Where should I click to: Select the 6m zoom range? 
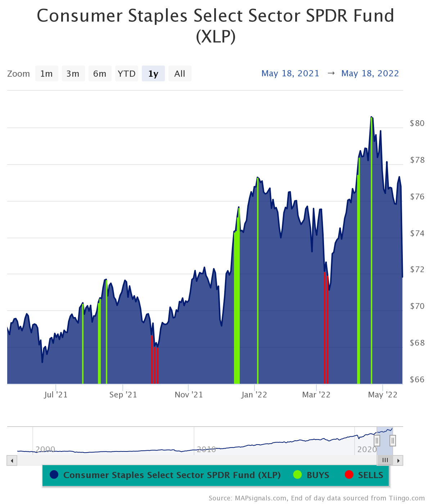(100, 73)
